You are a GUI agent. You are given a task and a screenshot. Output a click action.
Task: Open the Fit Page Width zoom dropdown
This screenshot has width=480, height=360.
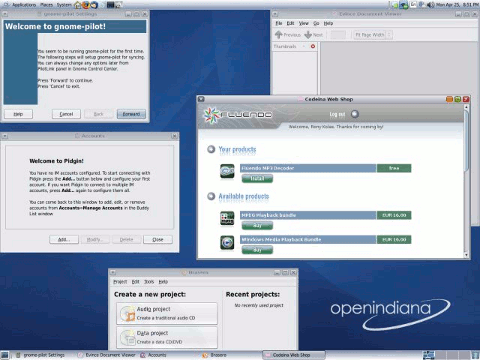point(372,34)
